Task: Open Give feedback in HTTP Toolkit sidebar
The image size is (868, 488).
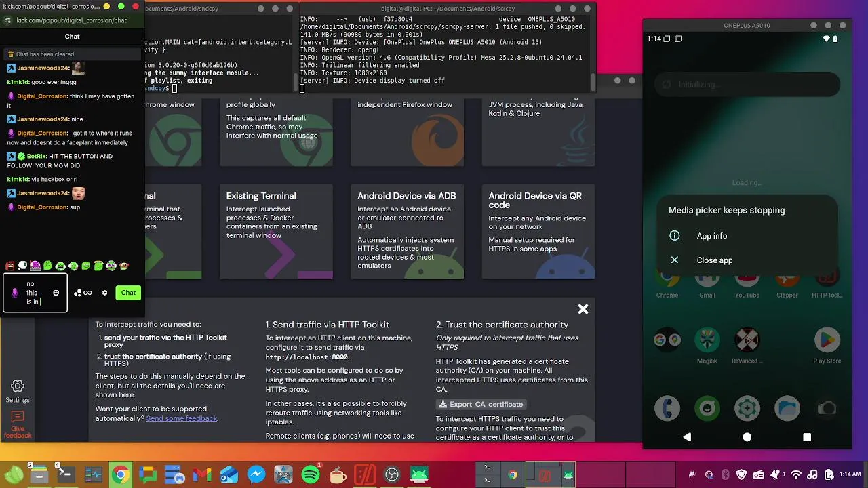Action: (18, 425)
